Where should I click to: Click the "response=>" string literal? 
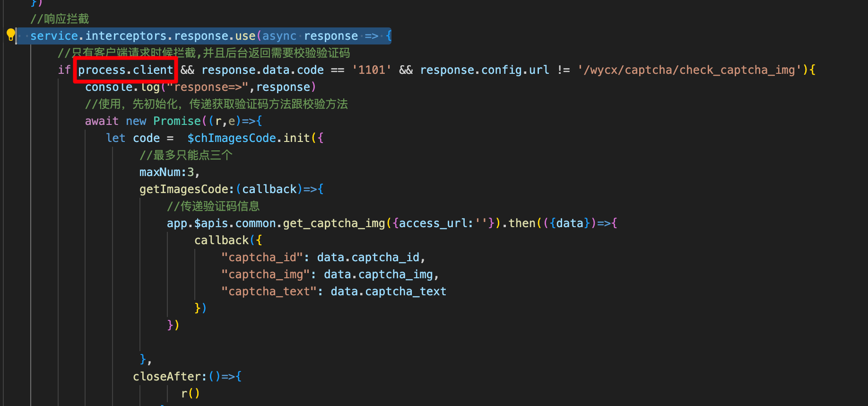coord(208,87)
